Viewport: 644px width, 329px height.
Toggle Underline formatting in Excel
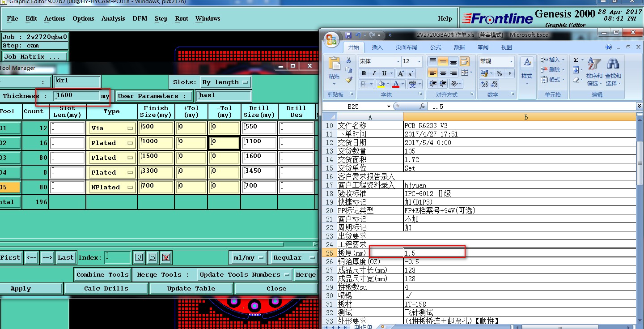click(x=384, y=73)
